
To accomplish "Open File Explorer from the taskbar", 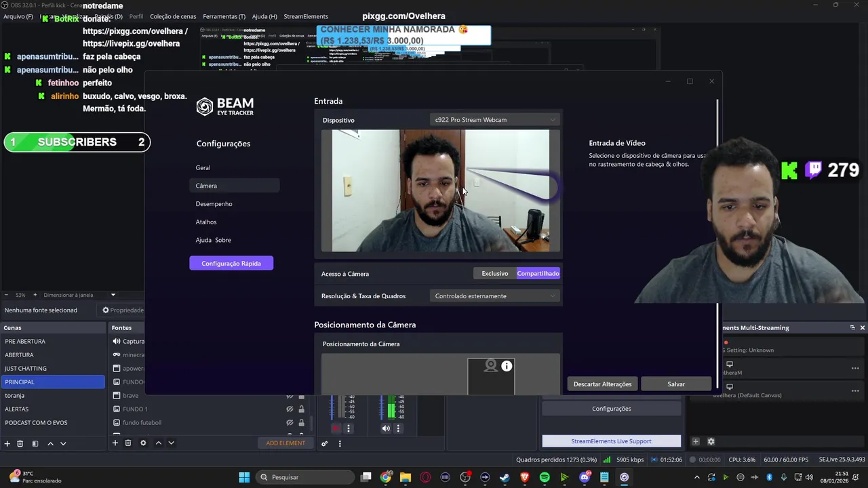I will [x=406, y=477].
